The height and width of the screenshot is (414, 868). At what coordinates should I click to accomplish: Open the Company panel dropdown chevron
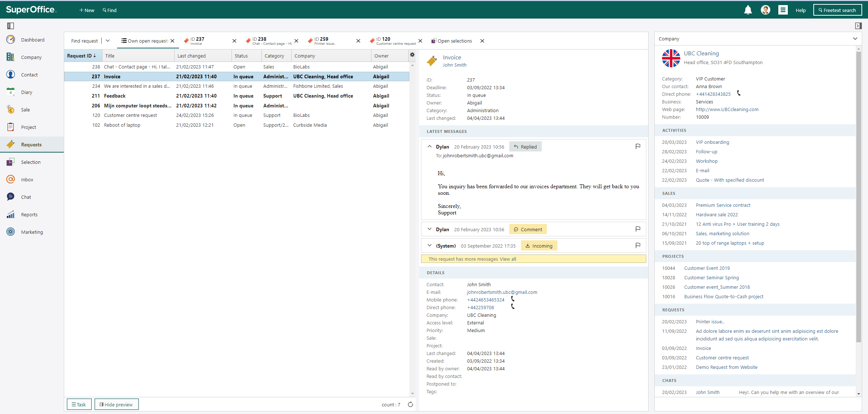(x=855, y=39)
